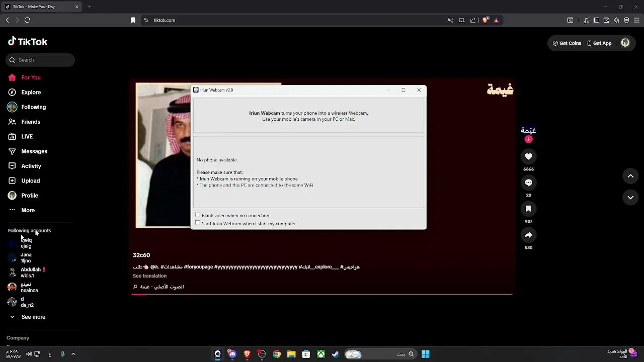Image resolution: width=644 pixels, height=362 pixels.
Task: Click the #foryoupage hashtag
Action: [198, 267]
